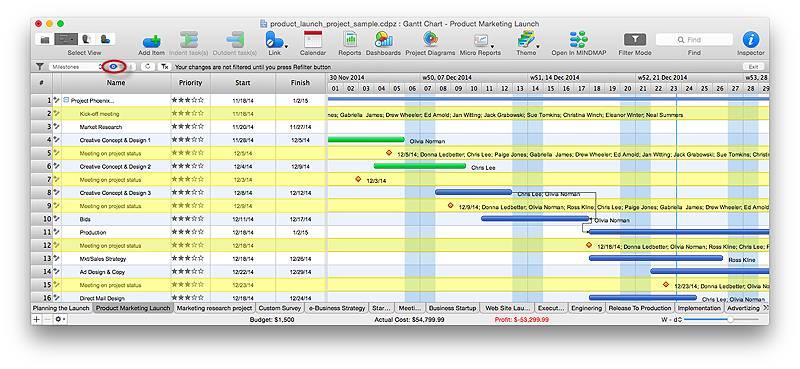Click the minus remove button at bottom left

coord(47,319)
